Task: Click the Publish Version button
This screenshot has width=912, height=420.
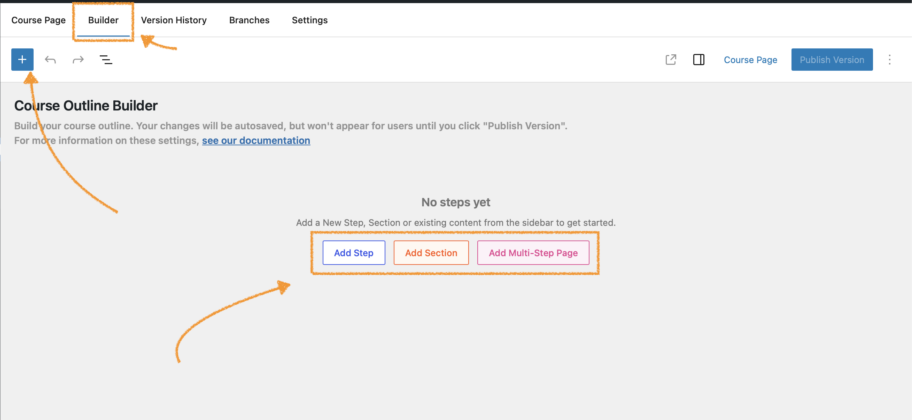Action: click(x=832, y=59)
